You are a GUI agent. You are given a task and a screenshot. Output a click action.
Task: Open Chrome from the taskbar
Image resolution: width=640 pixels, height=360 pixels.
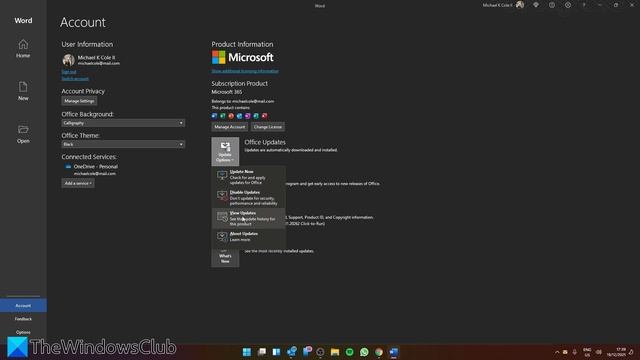pos(379,352)
